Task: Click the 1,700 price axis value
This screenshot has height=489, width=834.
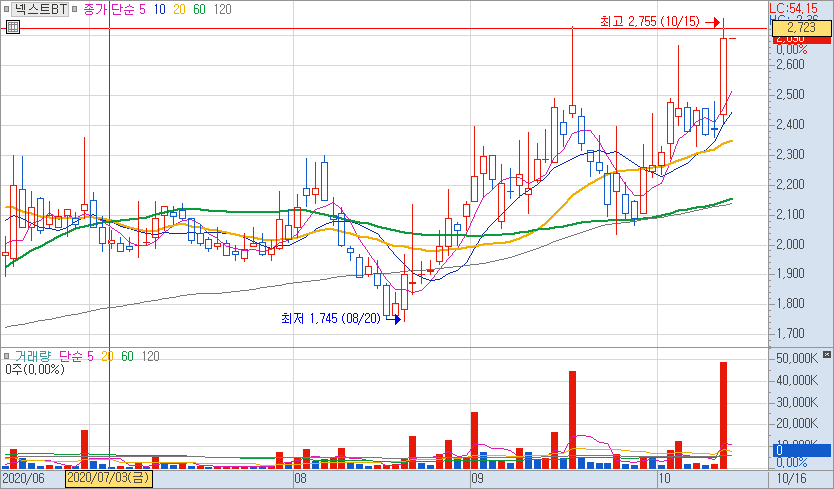Action: (790, 334)
